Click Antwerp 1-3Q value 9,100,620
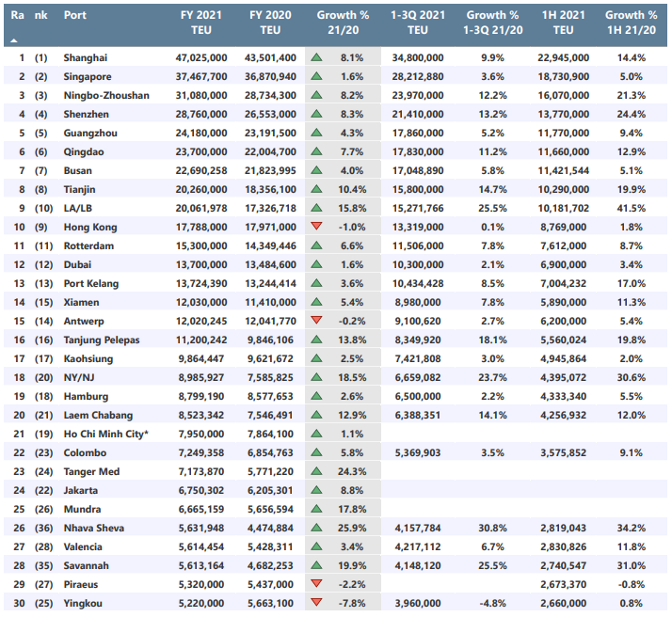The image size is (672, 617). point(418,321)
